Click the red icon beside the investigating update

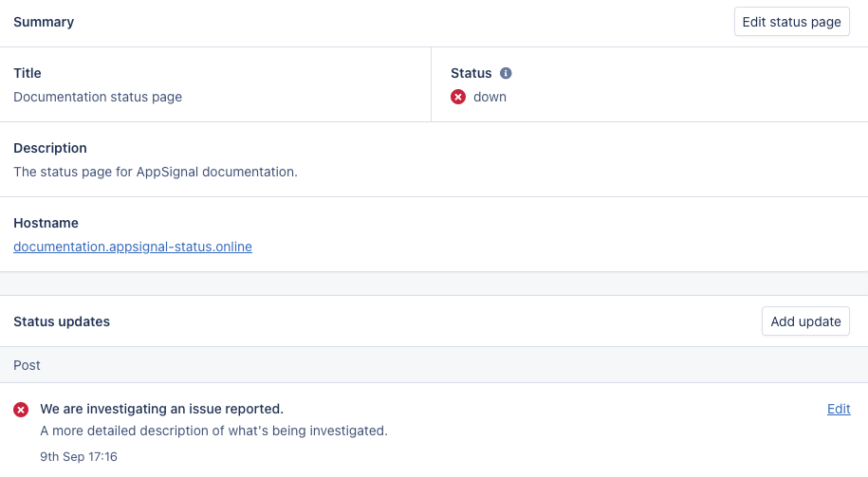click(x=21, y=410)
